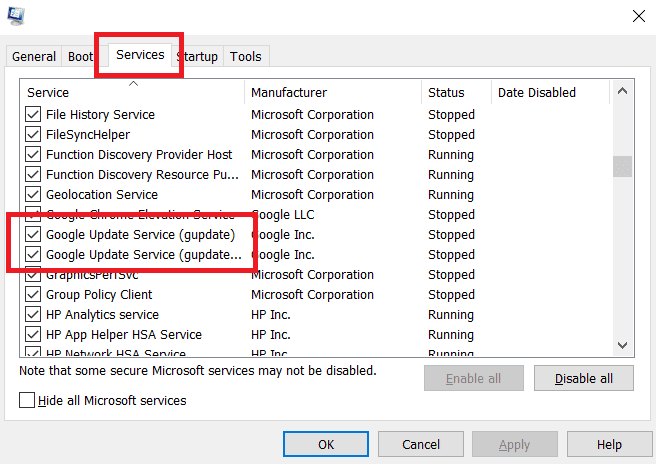
Task: Click Running status of Geolocation Service
Action: pos(451,195)
